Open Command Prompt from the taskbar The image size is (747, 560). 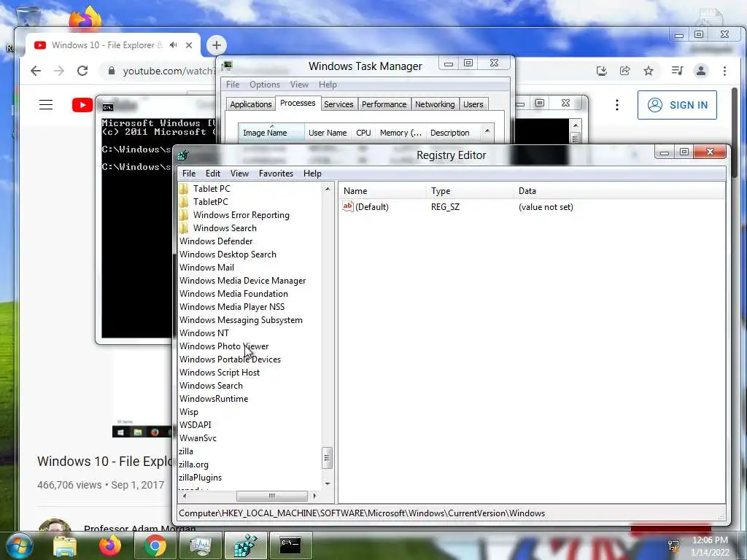(x=290, y=545)
